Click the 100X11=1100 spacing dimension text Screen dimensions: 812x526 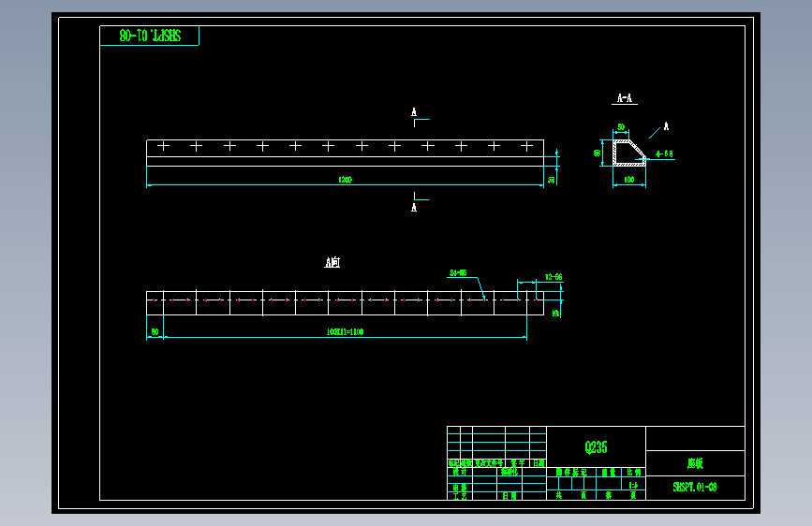tap(345, 332)
